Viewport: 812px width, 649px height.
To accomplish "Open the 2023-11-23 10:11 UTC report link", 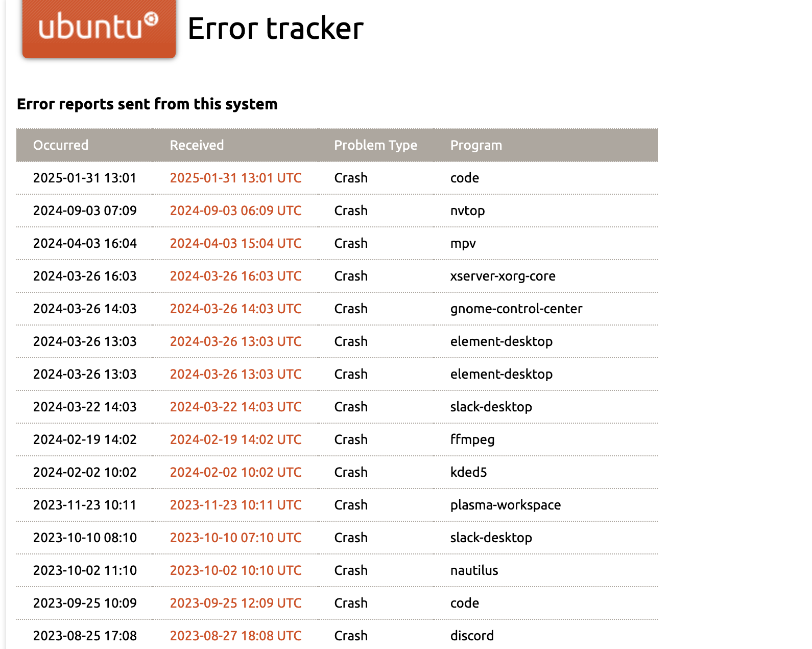I will (x=235, y=505).
